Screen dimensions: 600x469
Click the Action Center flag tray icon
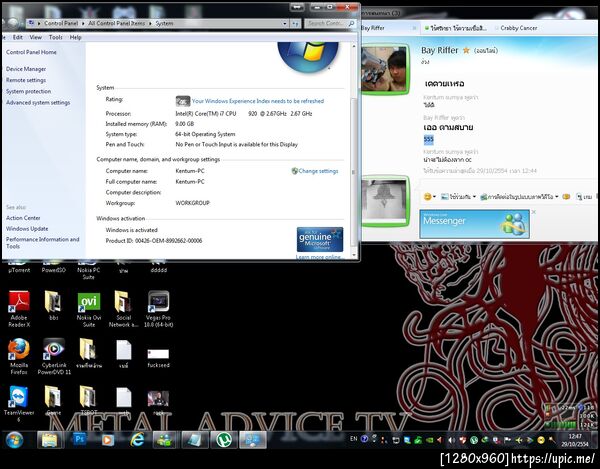point(508,440)
